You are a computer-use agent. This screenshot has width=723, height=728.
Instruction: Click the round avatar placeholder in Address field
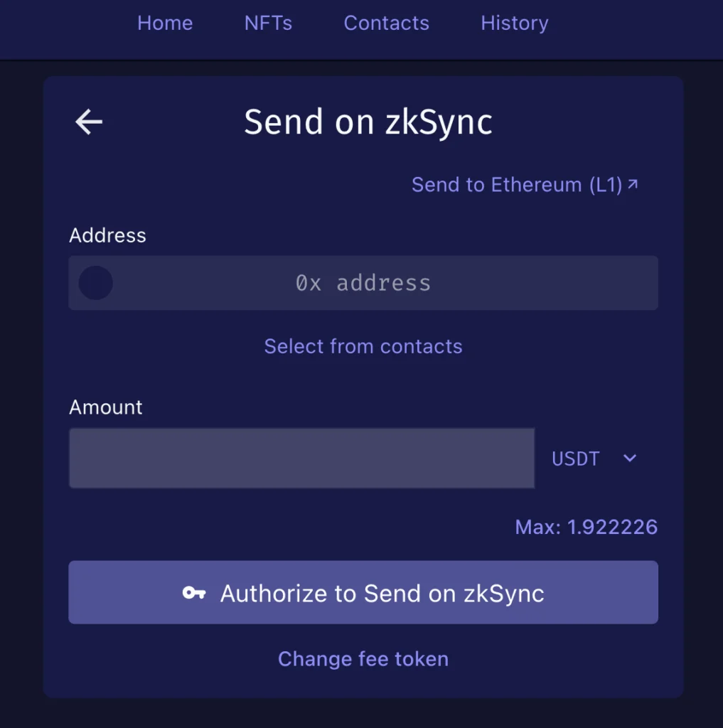[x=95, y=283]
